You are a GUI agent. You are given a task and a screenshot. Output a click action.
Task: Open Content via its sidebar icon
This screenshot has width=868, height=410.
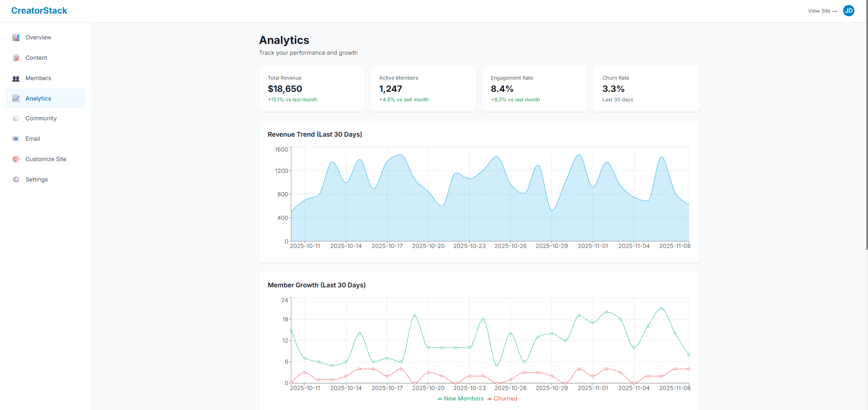(16, 57)
